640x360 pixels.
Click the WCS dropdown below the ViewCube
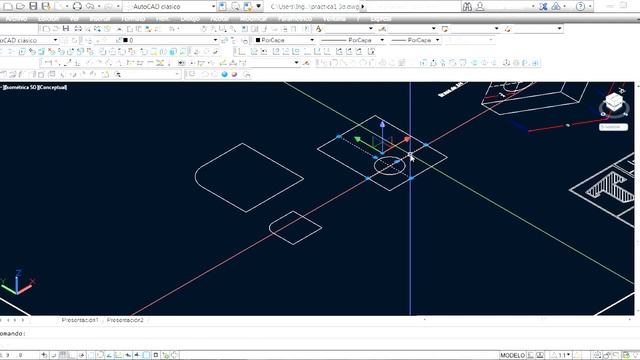tap(613, 127)
